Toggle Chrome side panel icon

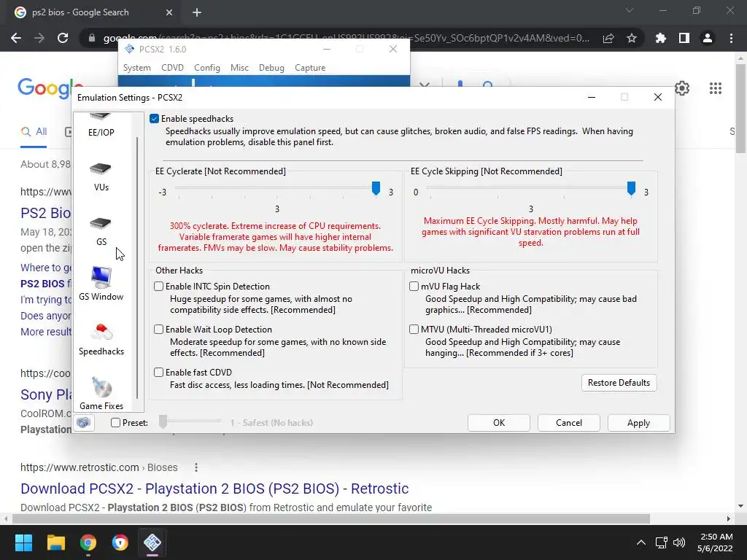pos(684,38)
